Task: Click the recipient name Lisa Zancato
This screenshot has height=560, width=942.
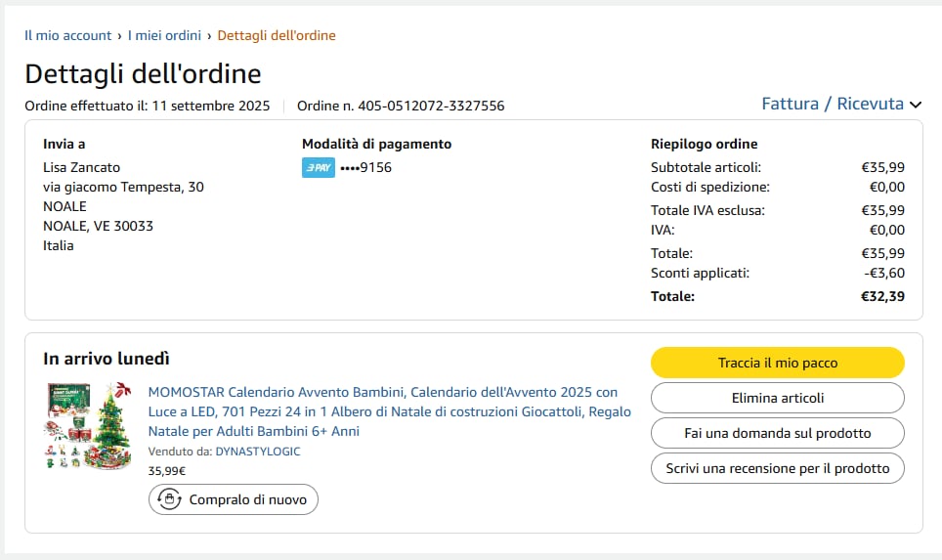Action: click(x=82, y=167)
